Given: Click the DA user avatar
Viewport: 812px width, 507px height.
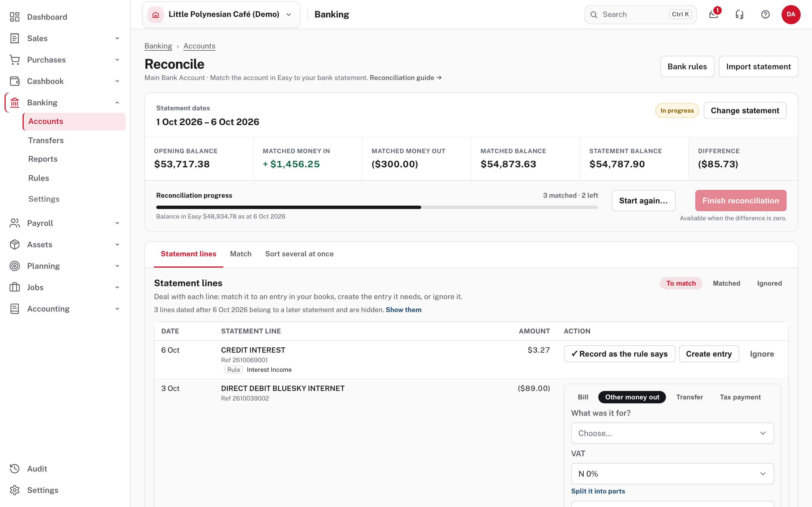Looking at the screenshot, I should coord(791,14).
